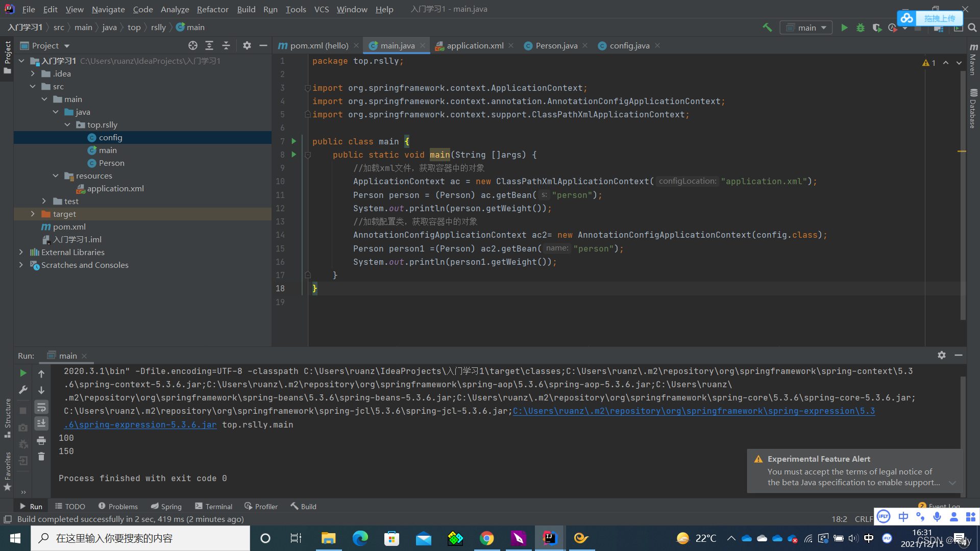Toggle scroll to end in Run console
The height and width of the screenshot is (551, 980).
[41, 423]
